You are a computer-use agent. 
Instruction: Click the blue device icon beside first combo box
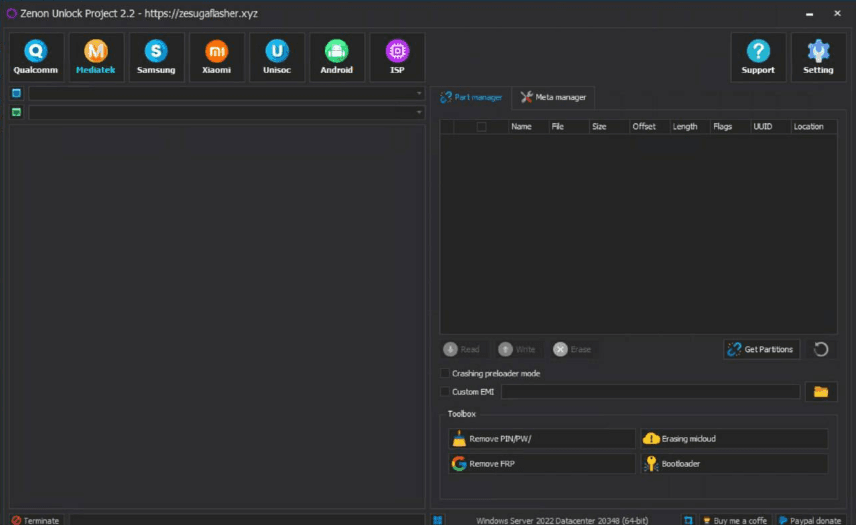pyautogui.click(x=16, y=93)
